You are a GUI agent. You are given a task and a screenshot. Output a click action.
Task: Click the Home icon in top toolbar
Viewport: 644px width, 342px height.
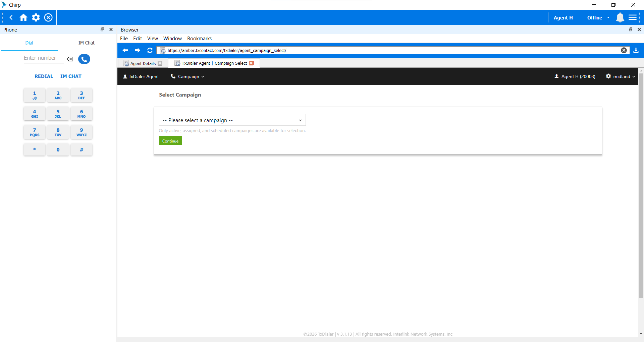pyautogui.click(x=23, y=17)
